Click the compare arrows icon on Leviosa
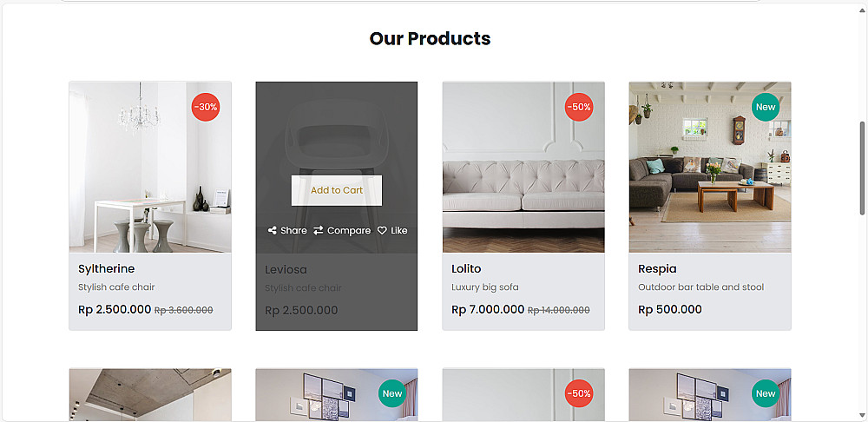868x422 pixels. pos(319,231)
